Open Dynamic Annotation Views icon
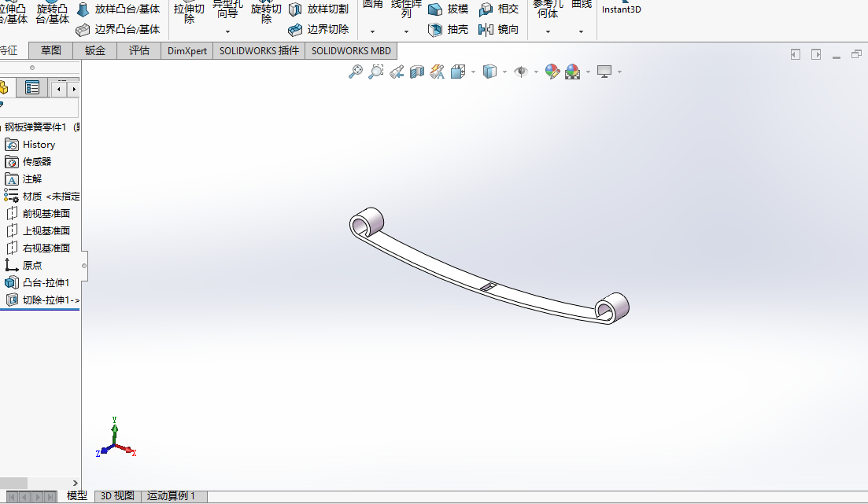 click(x=438, y=72)
